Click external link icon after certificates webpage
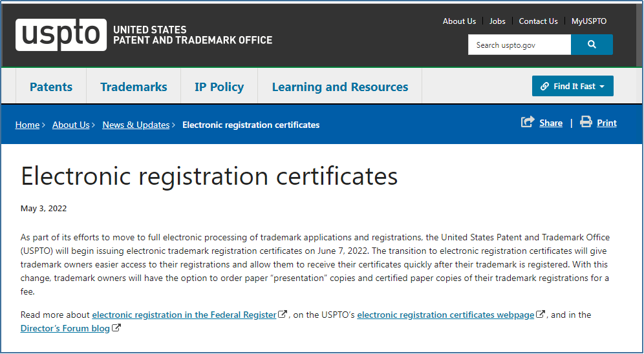644x354 pixels. pyautogui.click(x=541, y=315)
